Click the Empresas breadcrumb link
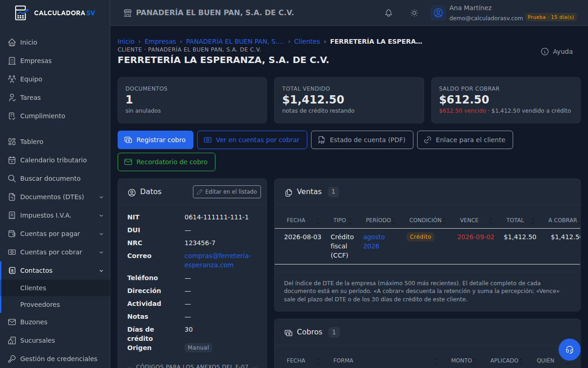This screenshot has height=368, width=588. click(160, 41)
